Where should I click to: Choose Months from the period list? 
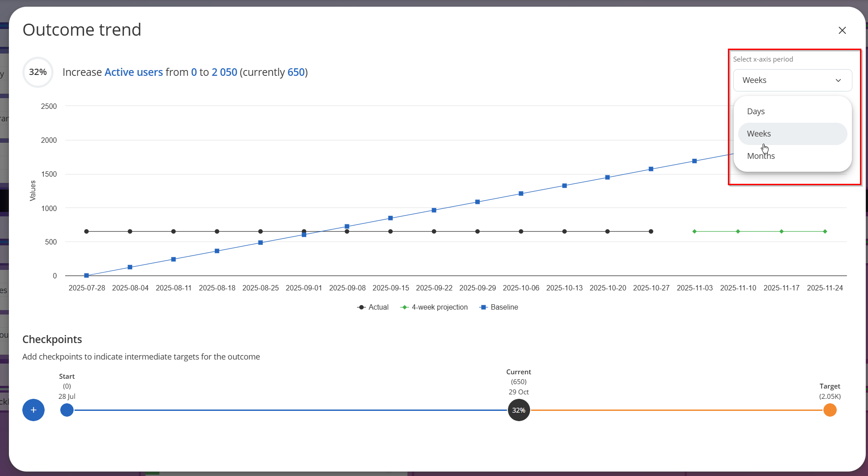[760, 156]
